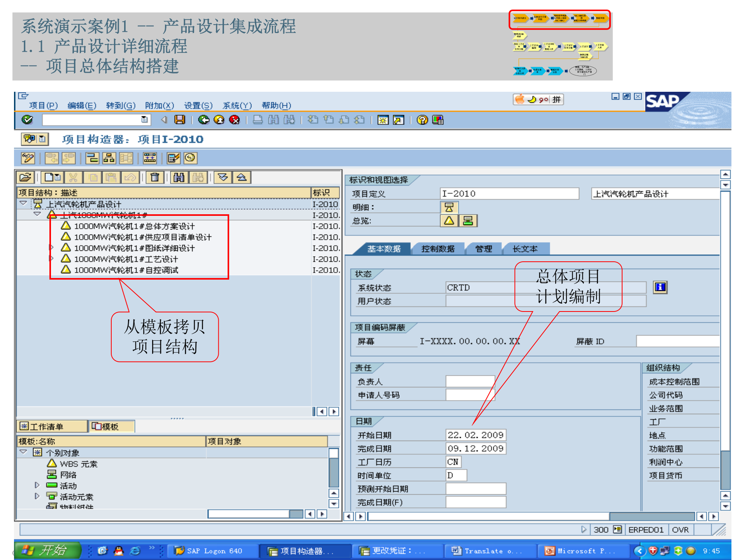Click the 明细 detail button

tap(449, 207)
